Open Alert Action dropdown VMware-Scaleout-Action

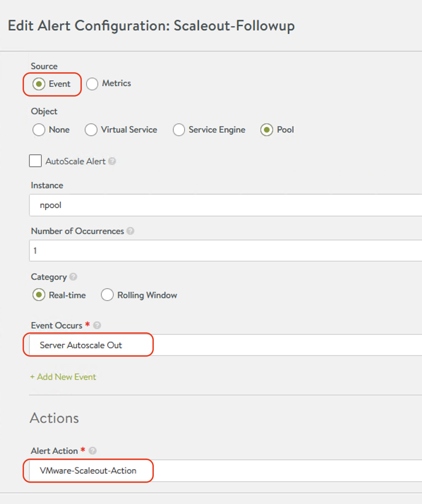225,471
